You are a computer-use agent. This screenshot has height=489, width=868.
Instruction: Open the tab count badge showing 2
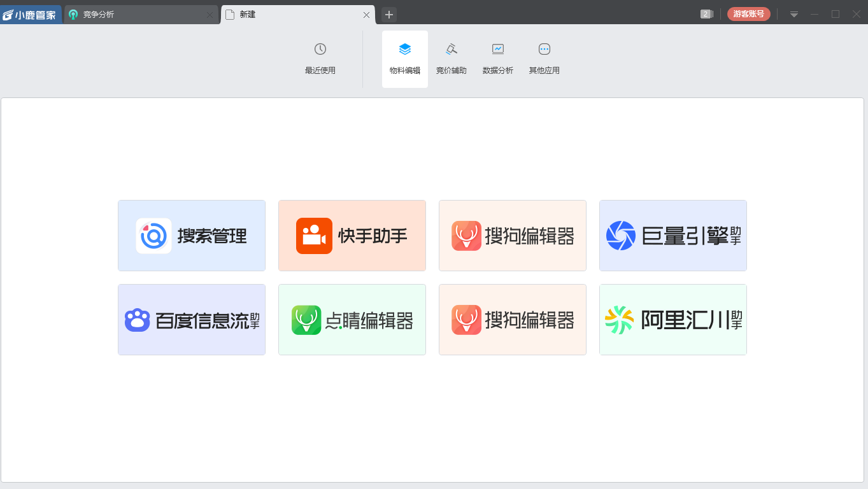pyautogui.click(x=706, y=14)
